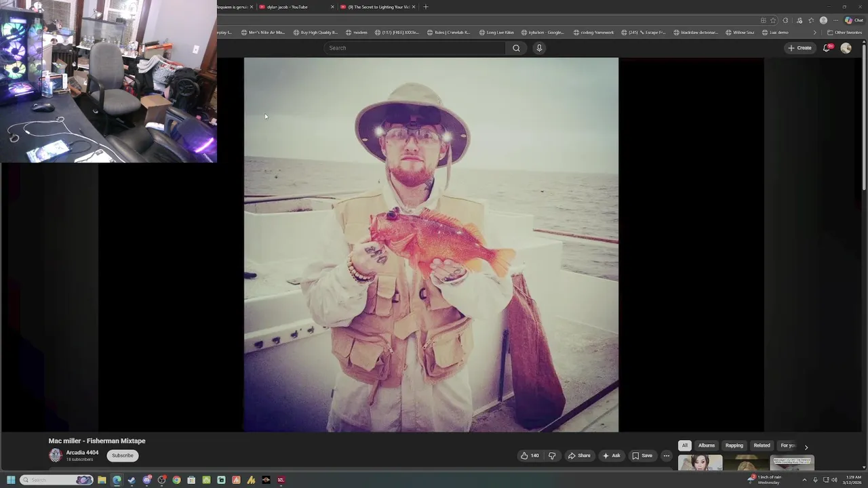The image size is (868, 488).
Task: Like the video with 140 likes
Action: [530, 455]
